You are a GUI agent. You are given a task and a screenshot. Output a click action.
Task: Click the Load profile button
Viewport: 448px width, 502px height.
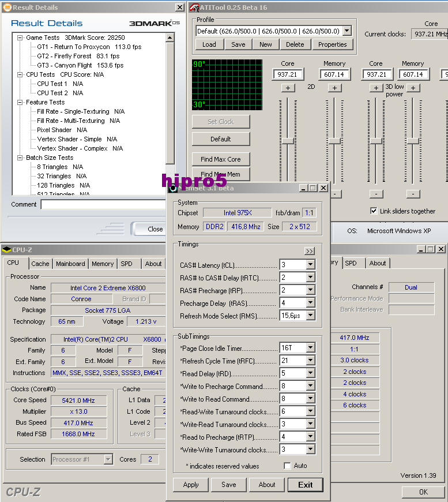point(209,44)
